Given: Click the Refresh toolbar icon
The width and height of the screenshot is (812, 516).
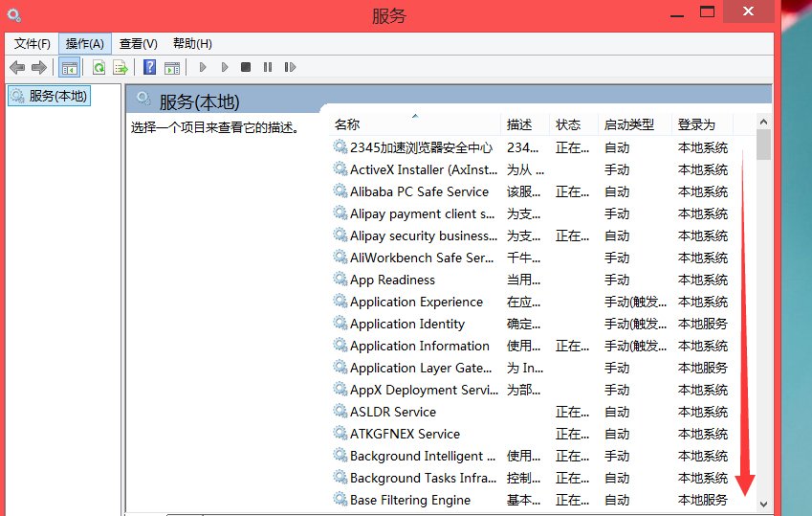Looking at the screenshot, I should point(99,67).
